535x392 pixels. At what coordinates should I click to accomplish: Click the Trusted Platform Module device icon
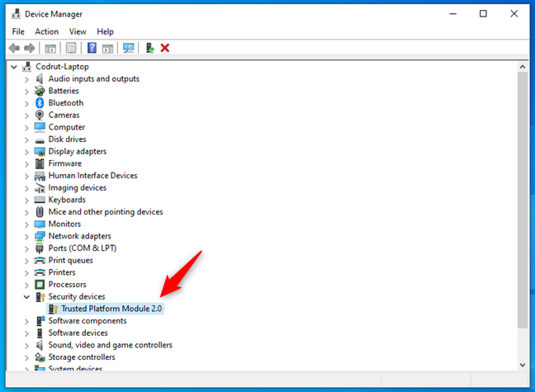53,309
